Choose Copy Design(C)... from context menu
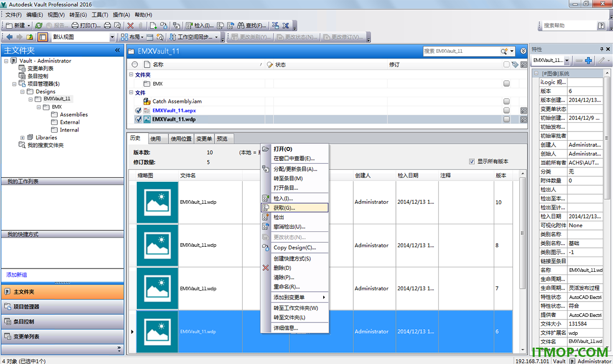Screen dimensions: 613x364 pyautogui.click(x=294, y=247)
